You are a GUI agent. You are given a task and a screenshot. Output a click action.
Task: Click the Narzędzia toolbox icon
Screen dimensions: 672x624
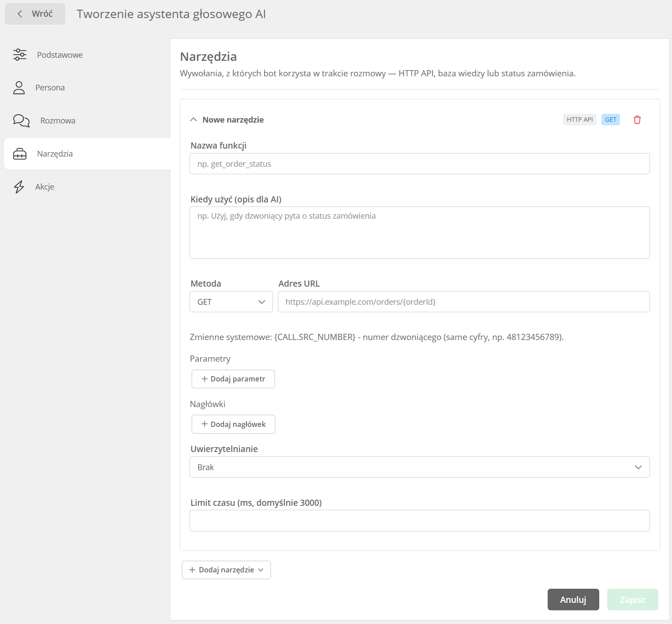click(20, 153)
